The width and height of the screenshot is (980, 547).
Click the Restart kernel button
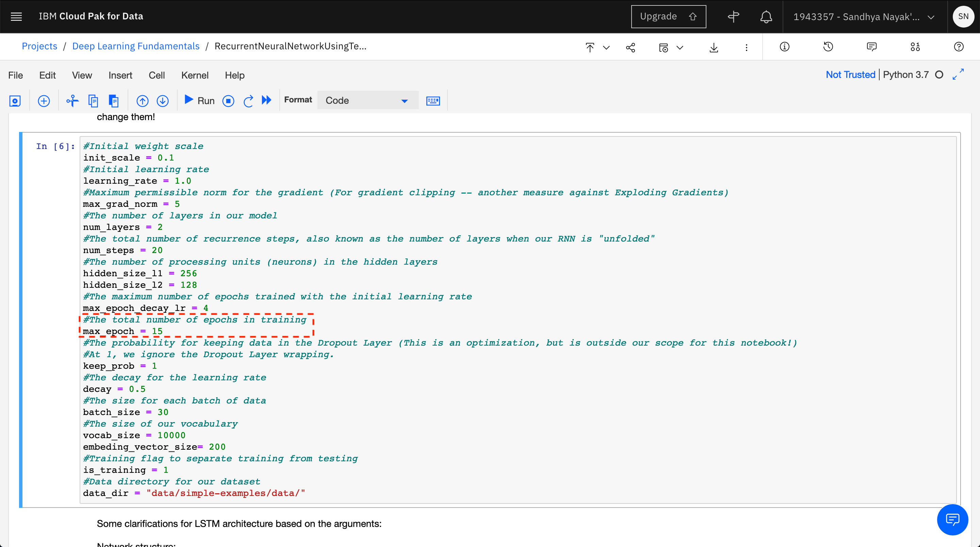[248, 100]
